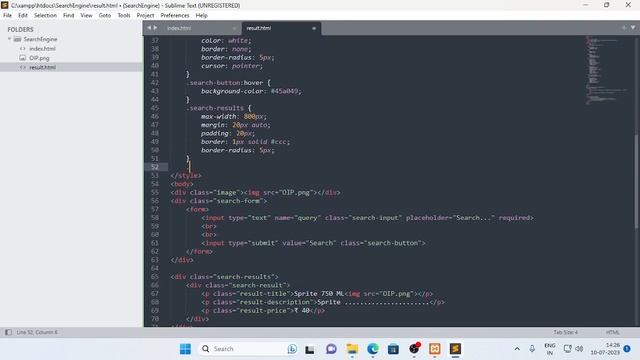Open Bing icon in taskbar search
Screen dimensions: 640x360
[x=292, y=349]
